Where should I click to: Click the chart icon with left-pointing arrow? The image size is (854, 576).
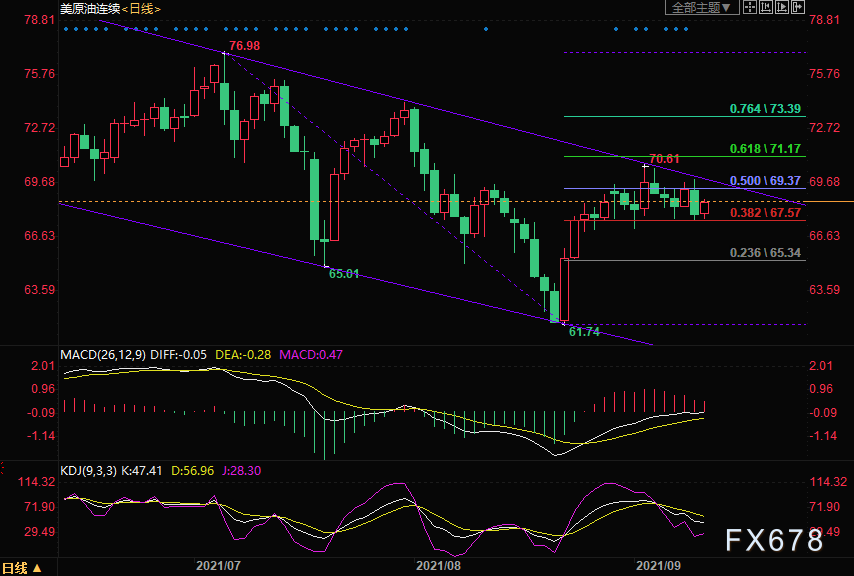(766, 7)
